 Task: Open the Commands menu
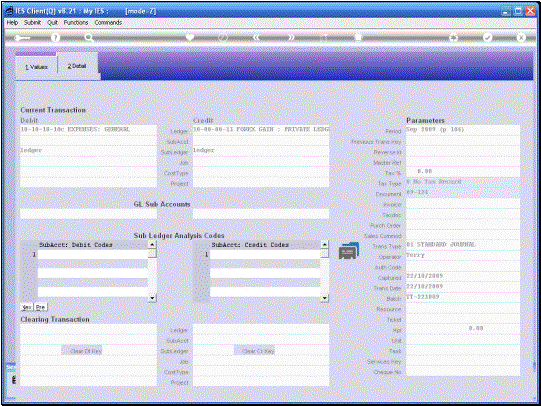pyautogui.click(x=108, y=22)
